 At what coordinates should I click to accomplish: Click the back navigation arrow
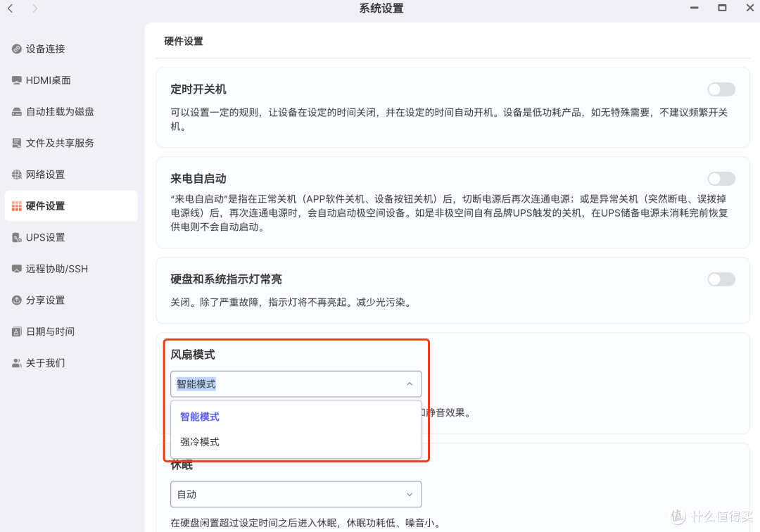tap(11, 8)
